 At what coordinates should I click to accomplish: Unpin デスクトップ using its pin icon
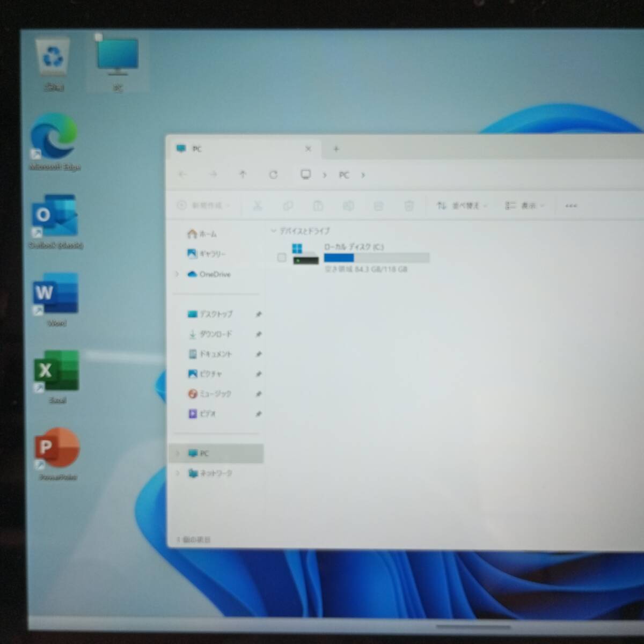coord(258,314)
